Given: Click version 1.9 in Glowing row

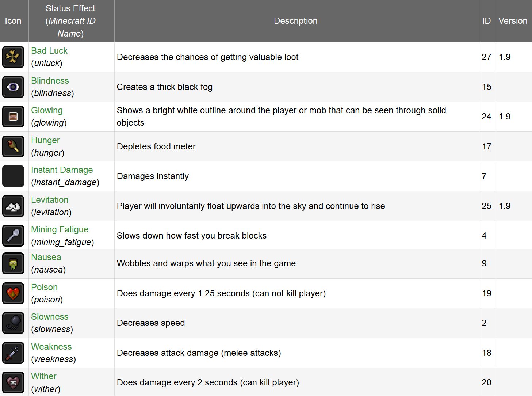Looking at the screenshot, I should click(x=505, y=117).
